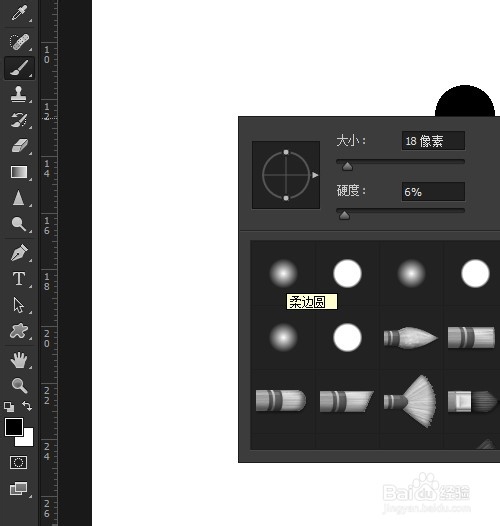Choose the round fan bristle brush preset
The height and width of the screenshot is (526, 500).
[410, 402]
